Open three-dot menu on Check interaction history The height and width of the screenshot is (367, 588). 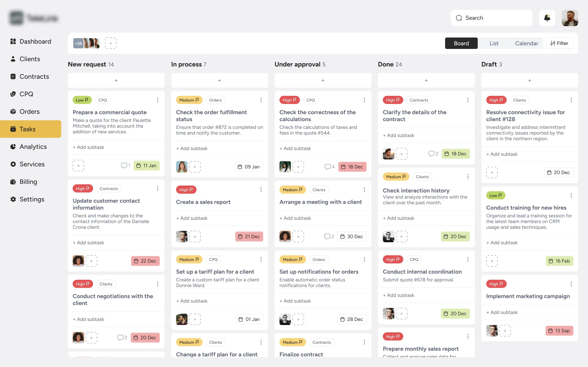(468, 177)
